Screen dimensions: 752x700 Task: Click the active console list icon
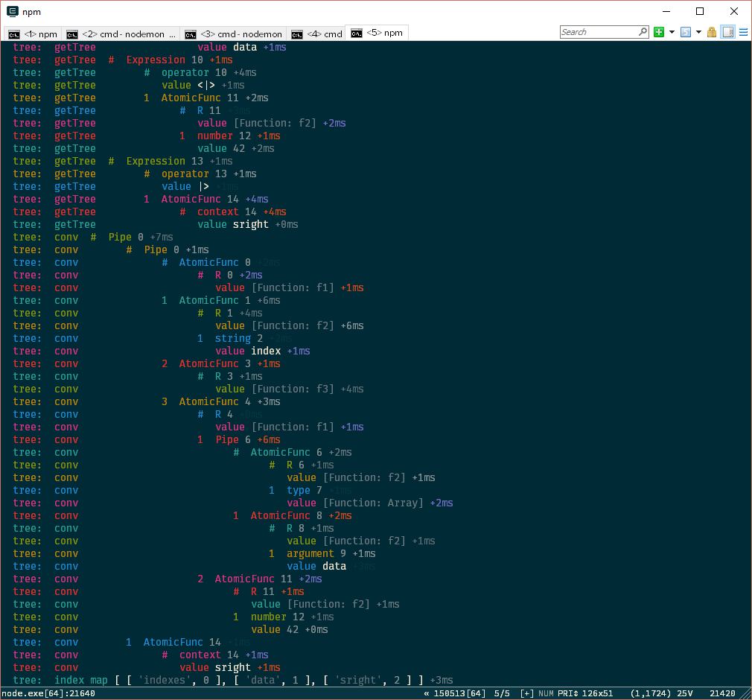click(686, 32)
